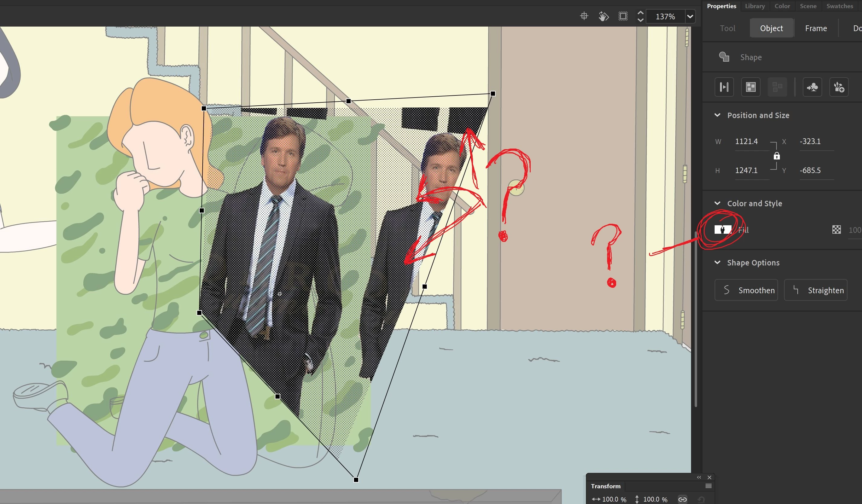Image resolution: width=862 pixels, height=504 pixels.
Task: Select the Frame properties button
Action: (x=815, y=28)
